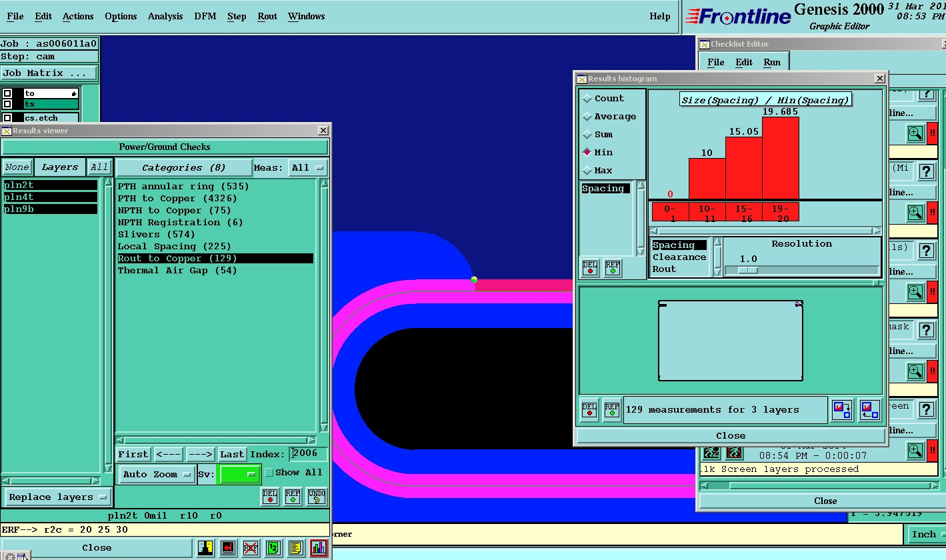Click question mark beside '(Mi' checklist item
The image size is (946, 560).
[x=926, y=172]
